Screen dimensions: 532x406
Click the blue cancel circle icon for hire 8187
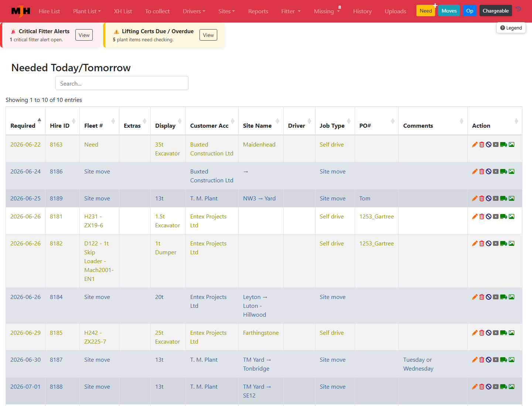tap(488, 360)
